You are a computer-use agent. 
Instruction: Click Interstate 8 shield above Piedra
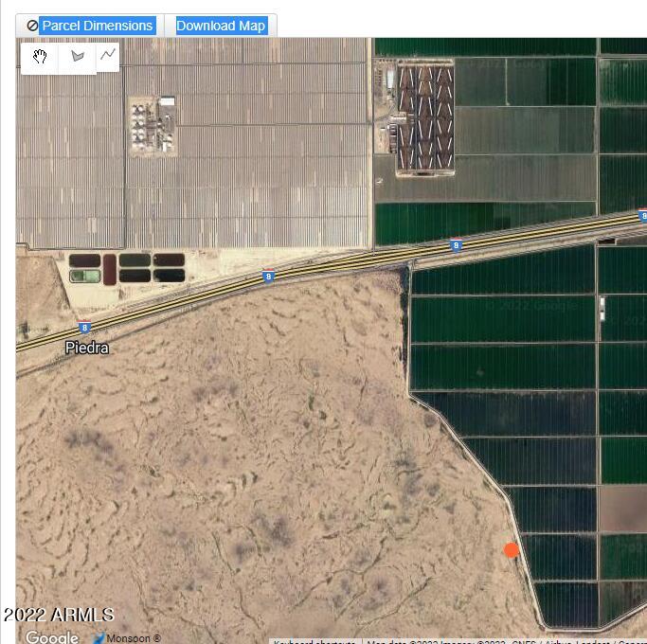pos(84,327)
